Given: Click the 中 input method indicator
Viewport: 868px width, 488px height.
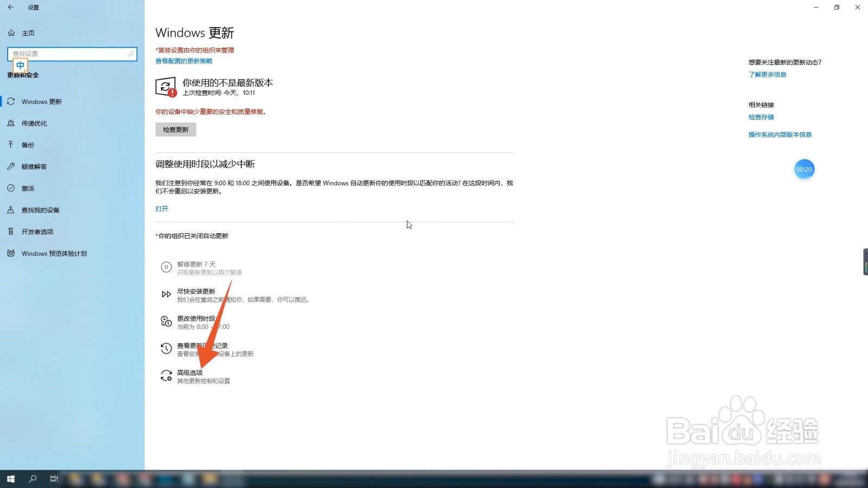Looking at the screenshot, I should [20, 66].
